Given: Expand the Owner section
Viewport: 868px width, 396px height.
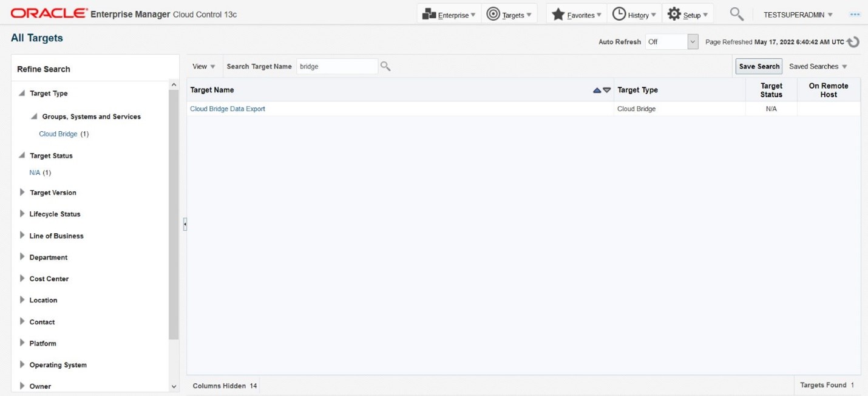Looking at the screenshot, I should [22, 386].
